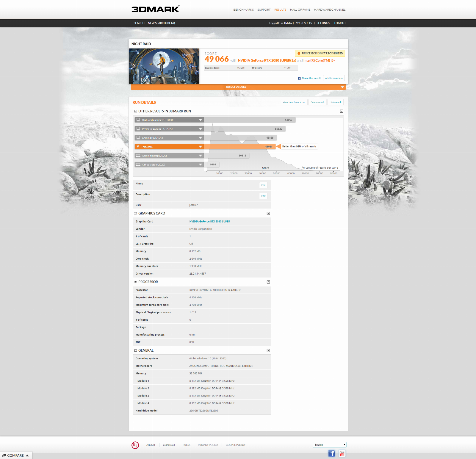Click the processor not recognized warning icon
Image resolution: width=476 pixels, height=459 pixels.
[x=299, y=54]
